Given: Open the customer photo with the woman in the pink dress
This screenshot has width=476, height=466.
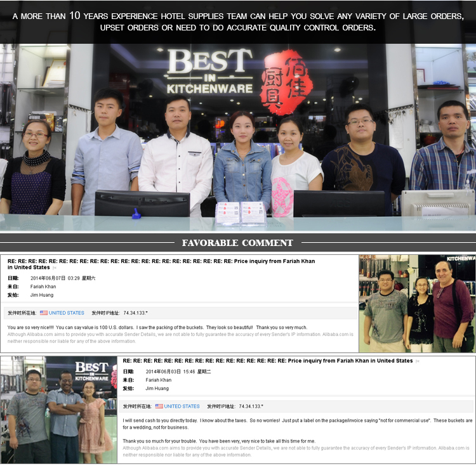Looking at the screenshot, I should click(x=59, y=410).
